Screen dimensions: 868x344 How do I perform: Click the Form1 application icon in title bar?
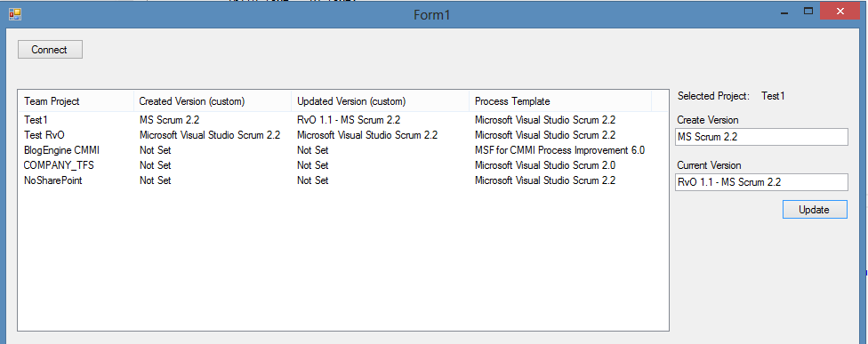click(x=15, y=13)
